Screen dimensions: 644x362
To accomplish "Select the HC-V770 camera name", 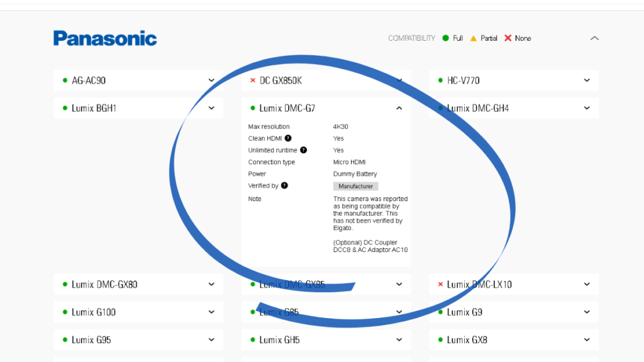I will (464, 80).
